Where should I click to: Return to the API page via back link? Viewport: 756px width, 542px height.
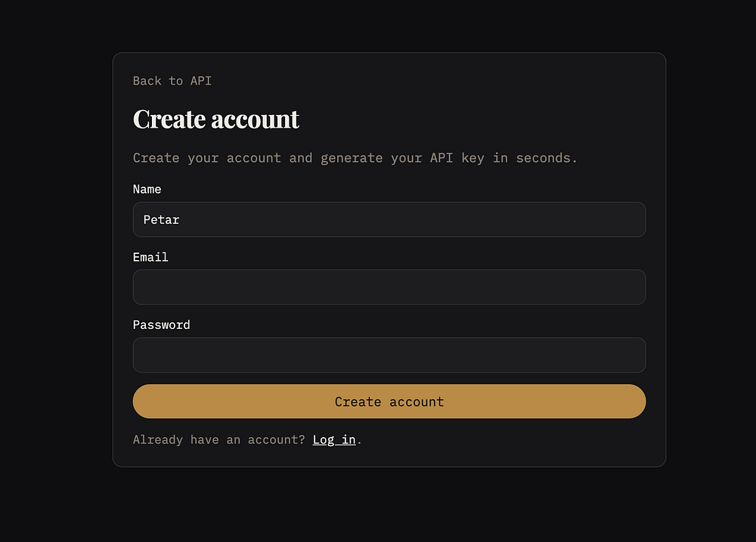172,81
